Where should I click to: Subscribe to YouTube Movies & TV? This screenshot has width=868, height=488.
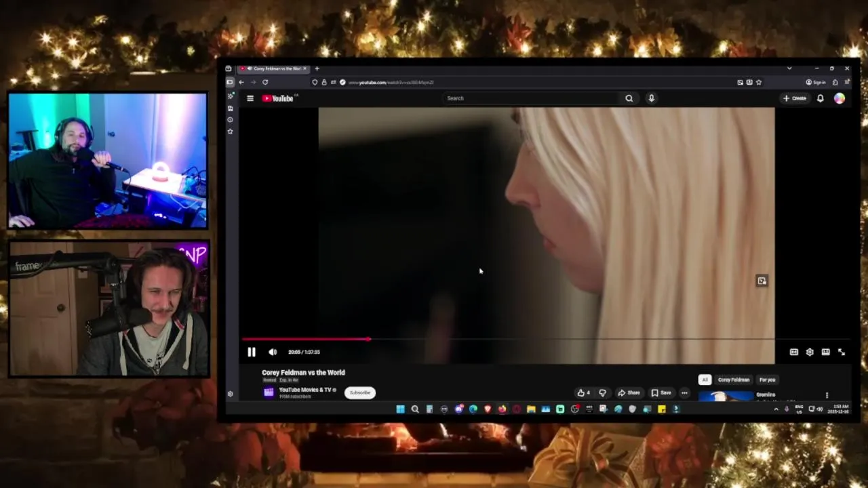[x=360, y=392]
